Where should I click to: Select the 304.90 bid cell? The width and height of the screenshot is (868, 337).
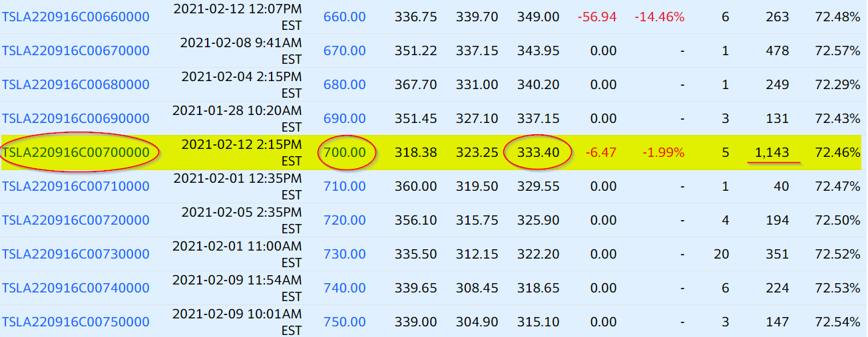pyautogui.click(x=477, y=322)
